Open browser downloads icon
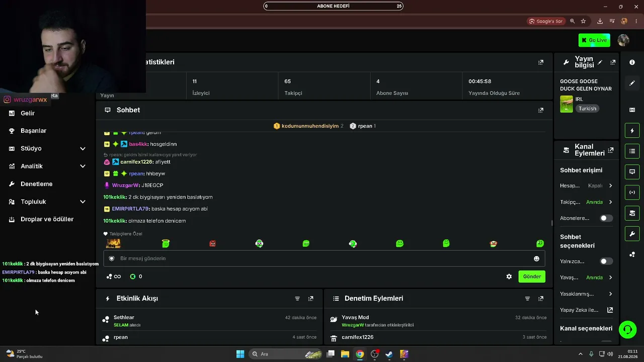This screenshot has height=362, width=644. [x=600, y=21]
